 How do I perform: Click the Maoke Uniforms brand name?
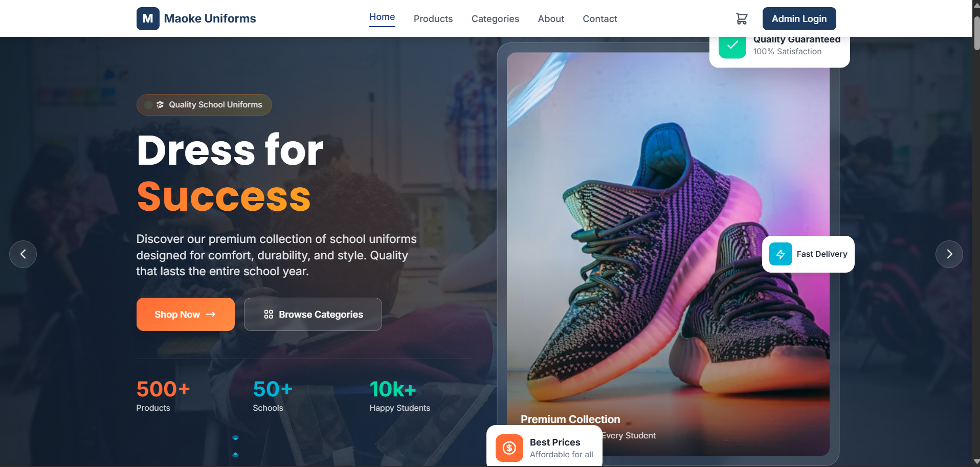pyautogui.click(x=210, y=19)
